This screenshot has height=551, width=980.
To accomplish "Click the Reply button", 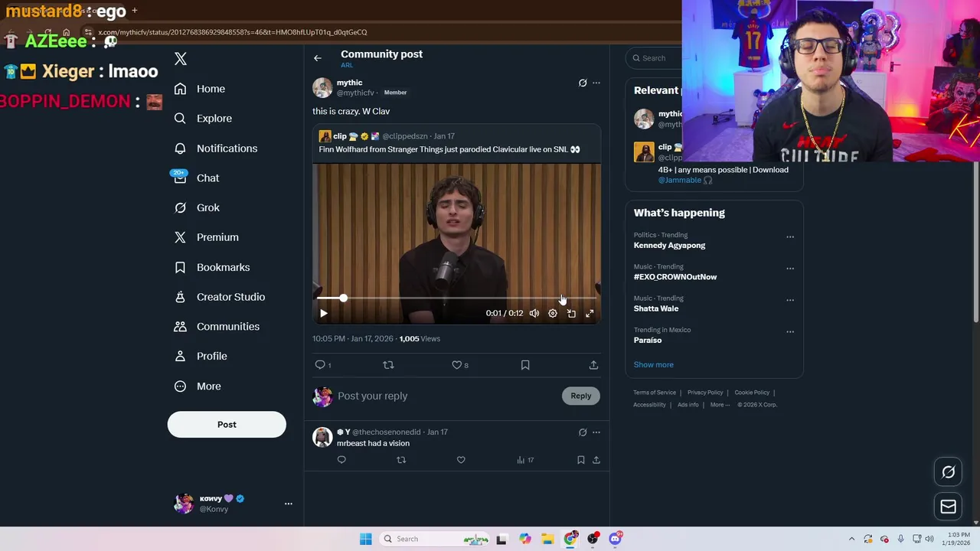I will click(x=581, y=396).
